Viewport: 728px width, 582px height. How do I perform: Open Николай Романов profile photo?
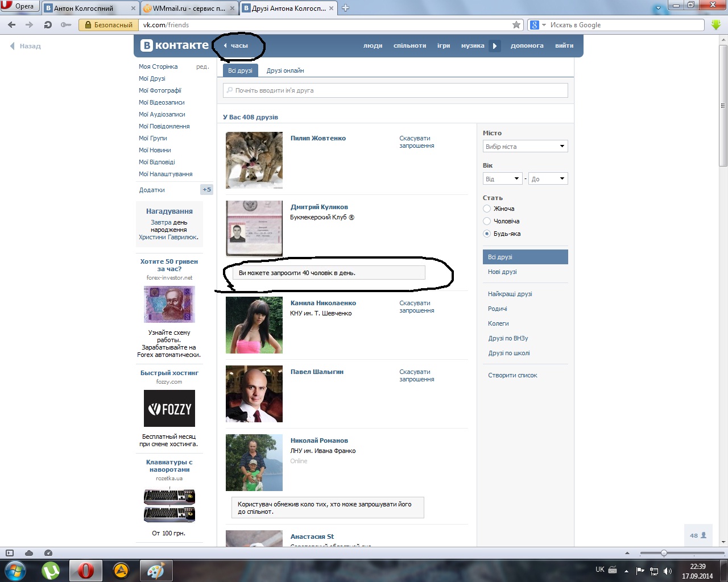[254, 463]
